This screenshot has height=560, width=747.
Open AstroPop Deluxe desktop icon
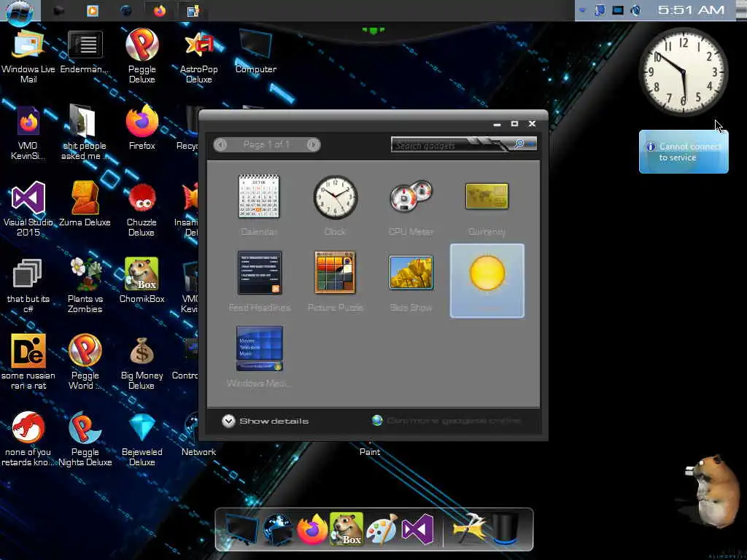click(x=198, y=57)
